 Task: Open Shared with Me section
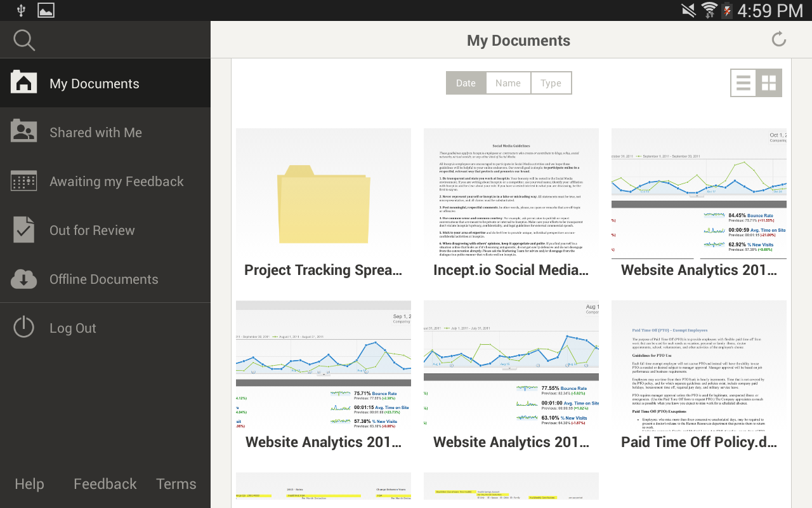(23, 131)
